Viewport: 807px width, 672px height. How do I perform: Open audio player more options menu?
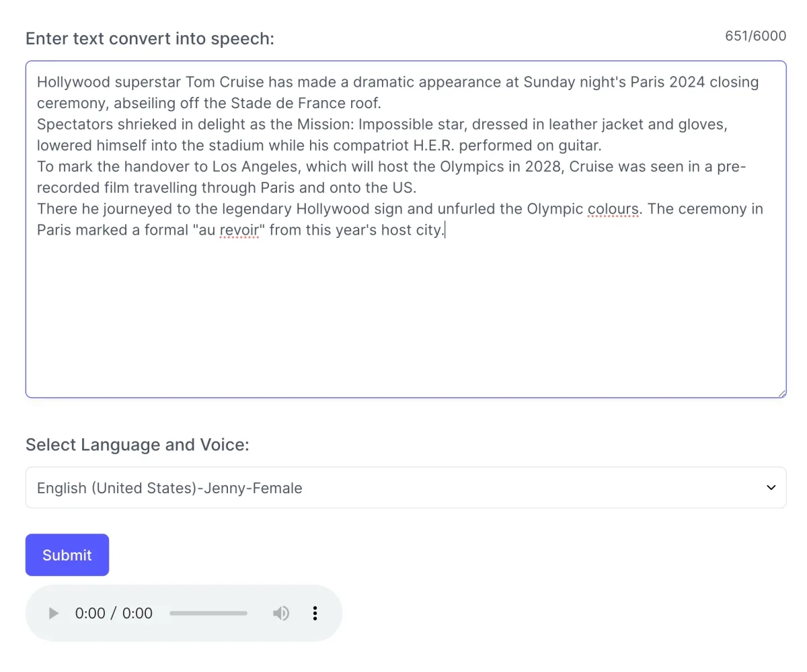click(315, 613)
